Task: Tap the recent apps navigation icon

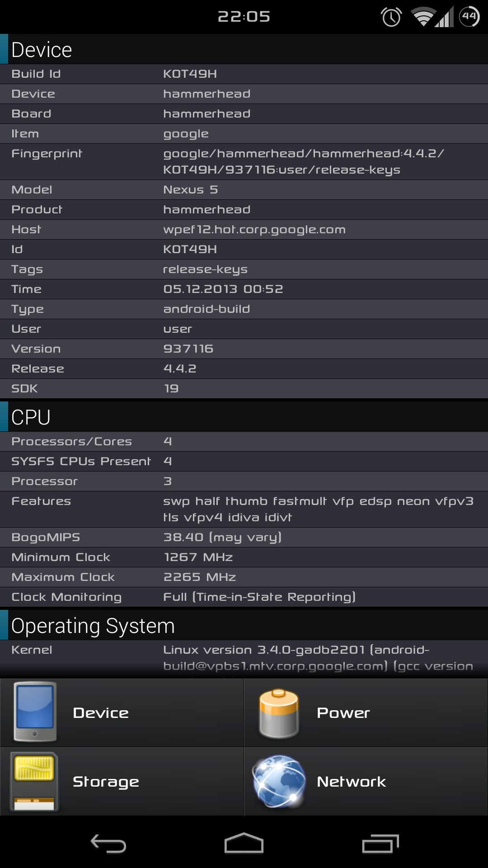Action: pyautogui.click(x=380, y=844)
